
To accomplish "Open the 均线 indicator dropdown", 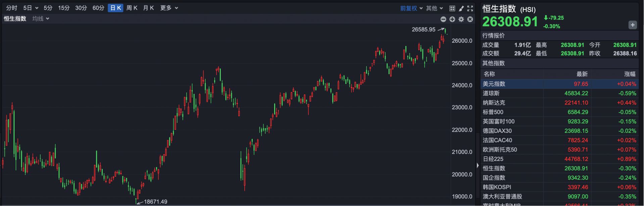I will click(41, 19).
